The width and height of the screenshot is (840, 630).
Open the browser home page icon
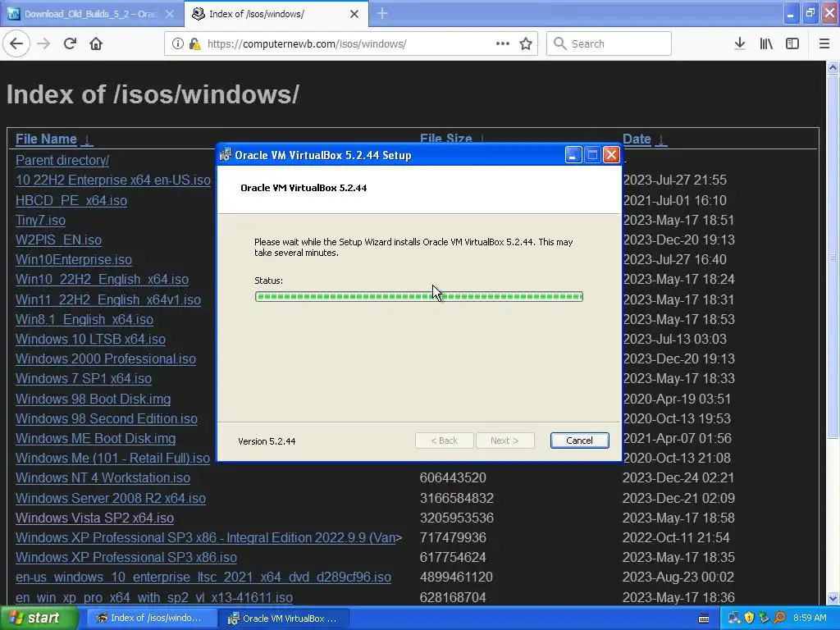(x=96, y=44)
